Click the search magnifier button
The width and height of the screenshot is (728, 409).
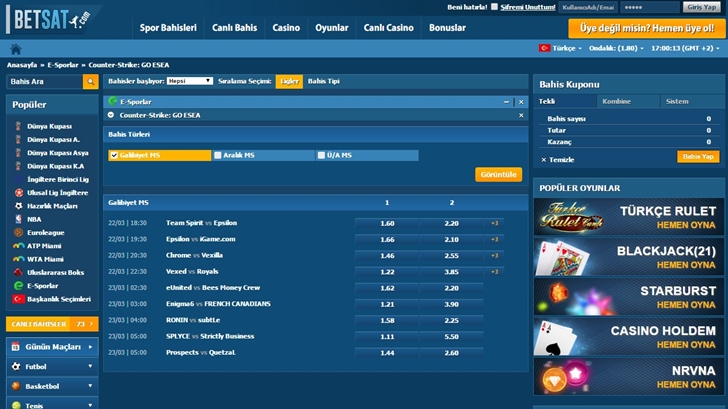(91, 82)
